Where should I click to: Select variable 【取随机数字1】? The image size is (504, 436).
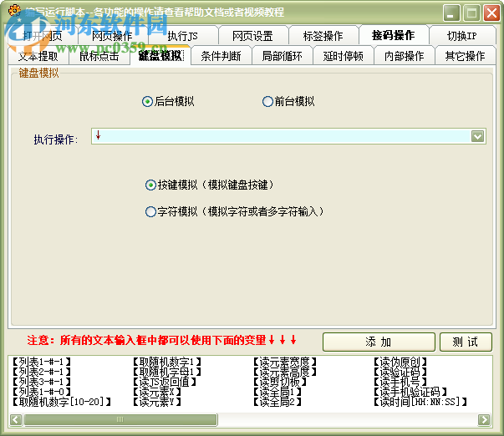click(167, 362)
